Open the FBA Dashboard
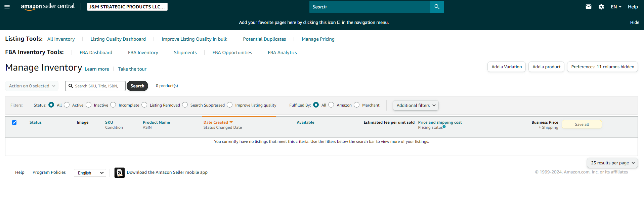This screenshot has height=199, width=644. click(96, 52)
